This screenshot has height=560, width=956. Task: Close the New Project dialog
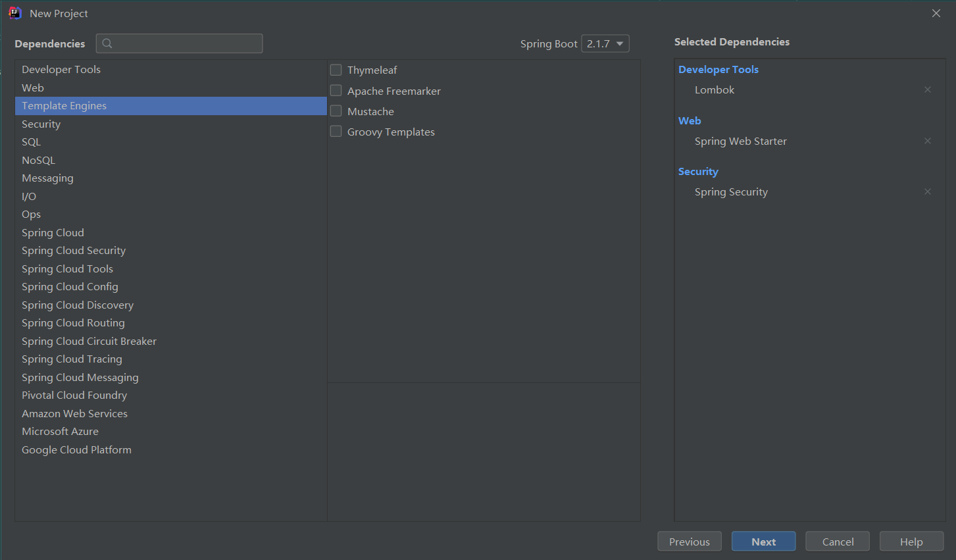point(936,13)
